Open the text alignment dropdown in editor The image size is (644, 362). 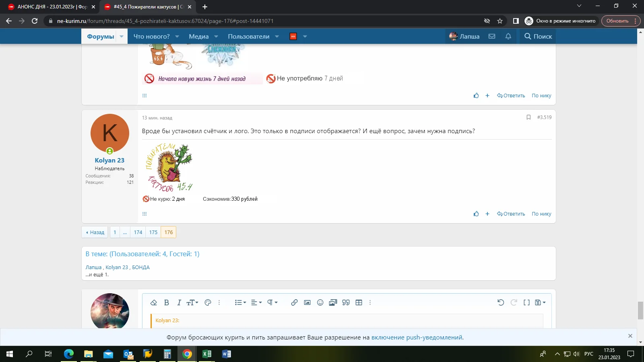click(x=256, y=302)
